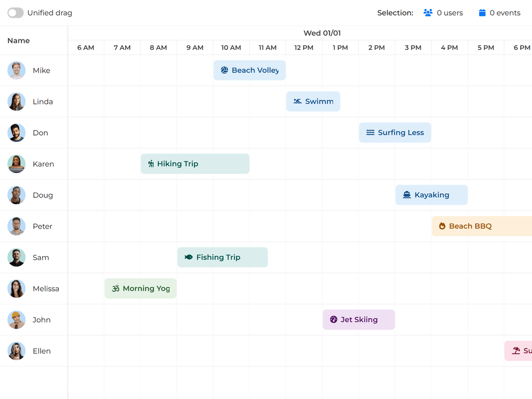Click the hiker icon on Hiking Trip event
The width and height of the screenshot is (532, 399).
pos(151,164)
